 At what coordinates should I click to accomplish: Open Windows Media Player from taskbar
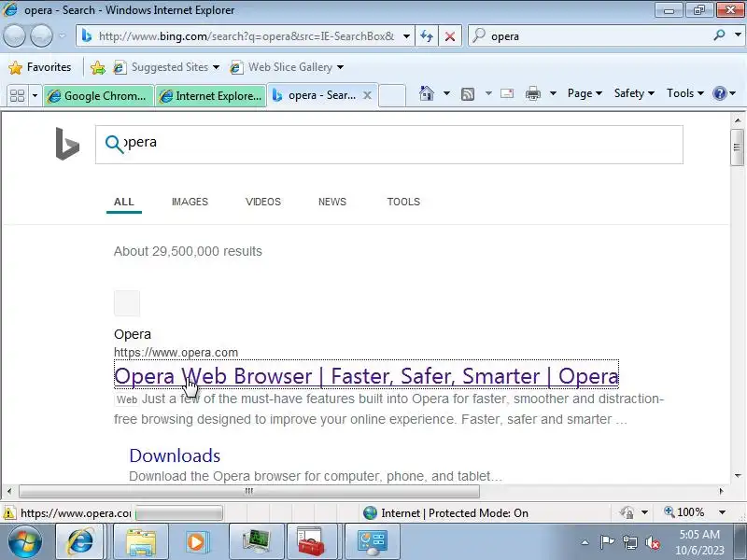pyautogui.click(x=196, y=541)
